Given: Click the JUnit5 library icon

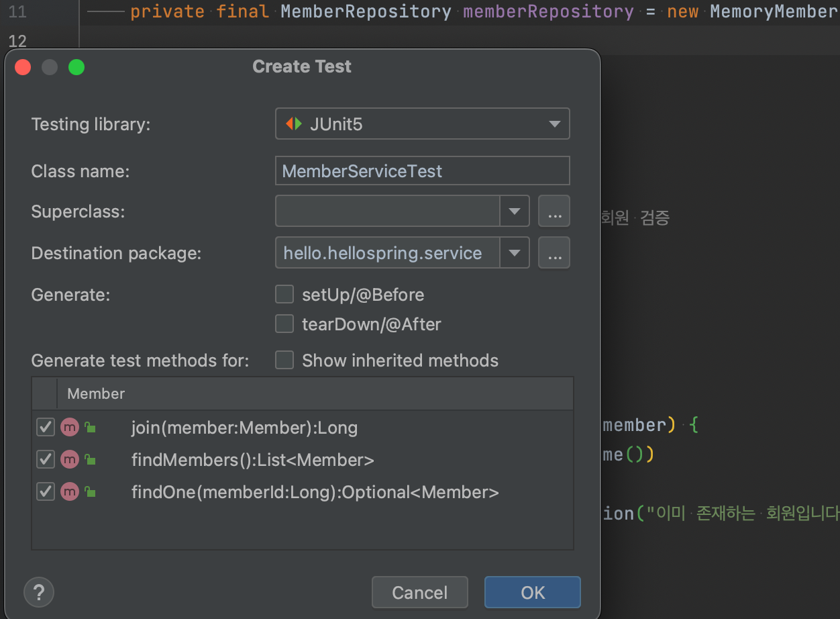Looking at the screenshot, I should click(294, 124).
